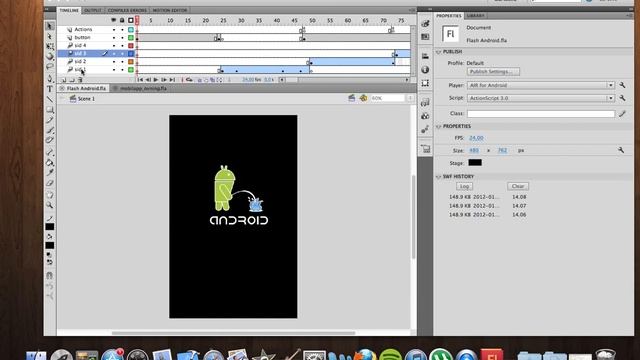
Task: Select the Pencil tool
Action: (x=50, y=120)
